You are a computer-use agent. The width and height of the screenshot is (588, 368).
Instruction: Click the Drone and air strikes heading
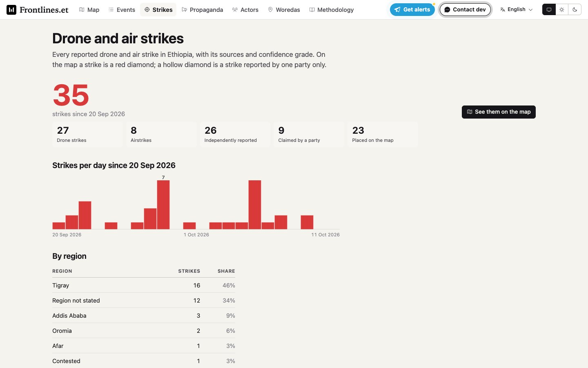(x=118, y=38)
